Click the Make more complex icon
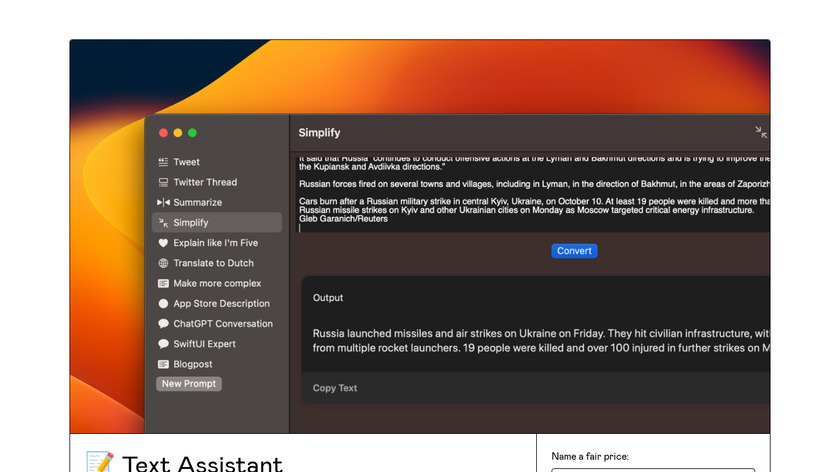This screenshot has width=840, height=472. pyautogui.click(x=163, y=283)
